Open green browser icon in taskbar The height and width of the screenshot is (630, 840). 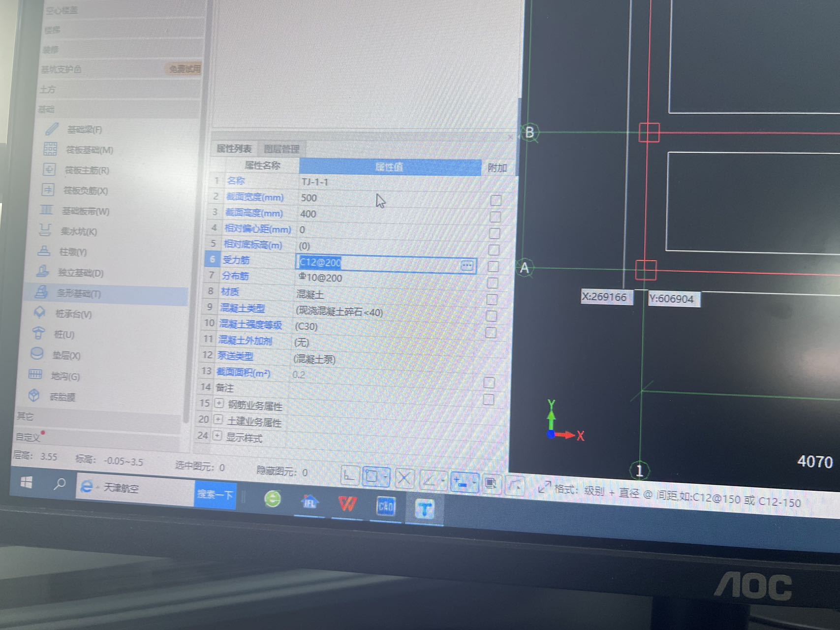click(272, 499)
